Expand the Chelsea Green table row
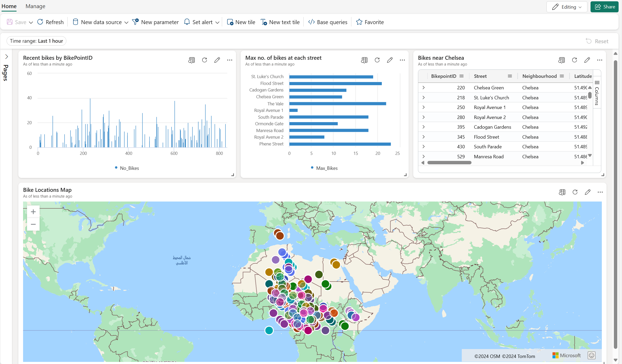Viewport: 622px width, 364px height. point(423,88)
